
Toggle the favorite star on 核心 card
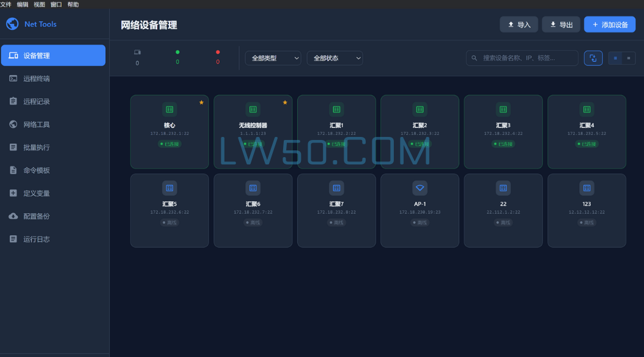[201, 103]
